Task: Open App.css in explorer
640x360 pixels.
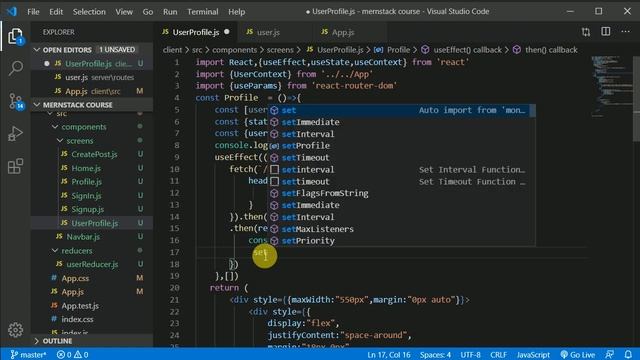Action: coord(75,278)
